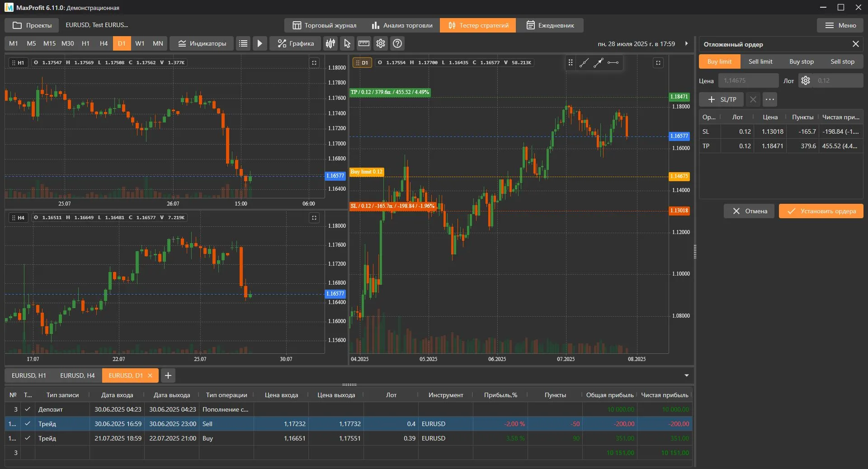This screenshot has width=868, height=469.
Task: Select the Buy trade row dated 21.07.2025
Action: [x=349, y=438]
